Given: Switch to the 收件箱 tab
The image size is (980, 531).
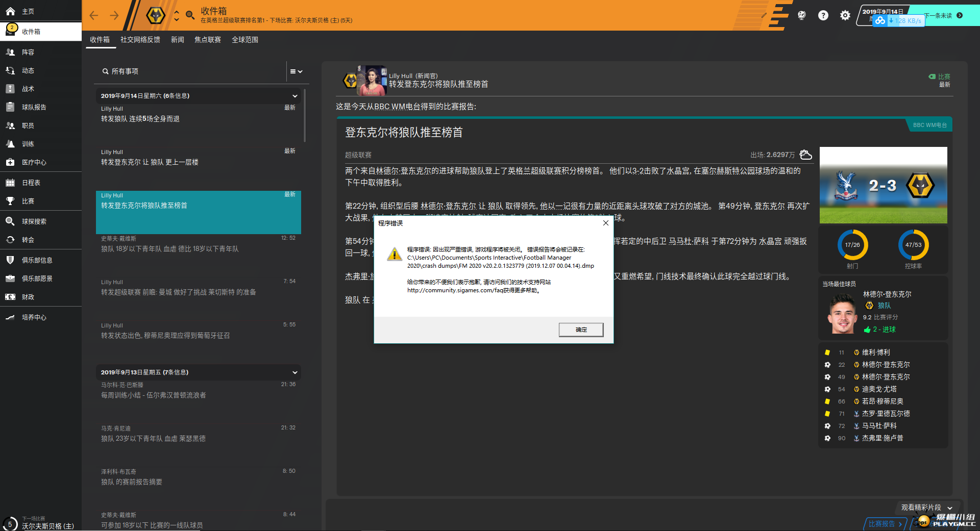Looking at the screenshot, I should [100, 40].
